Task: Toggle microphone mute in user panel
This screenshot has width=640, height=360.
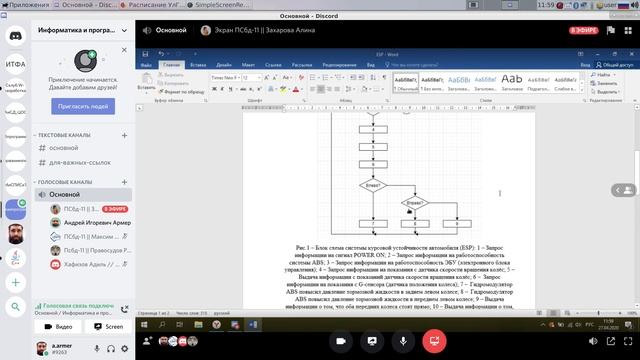Action: [x=97, y=349]
